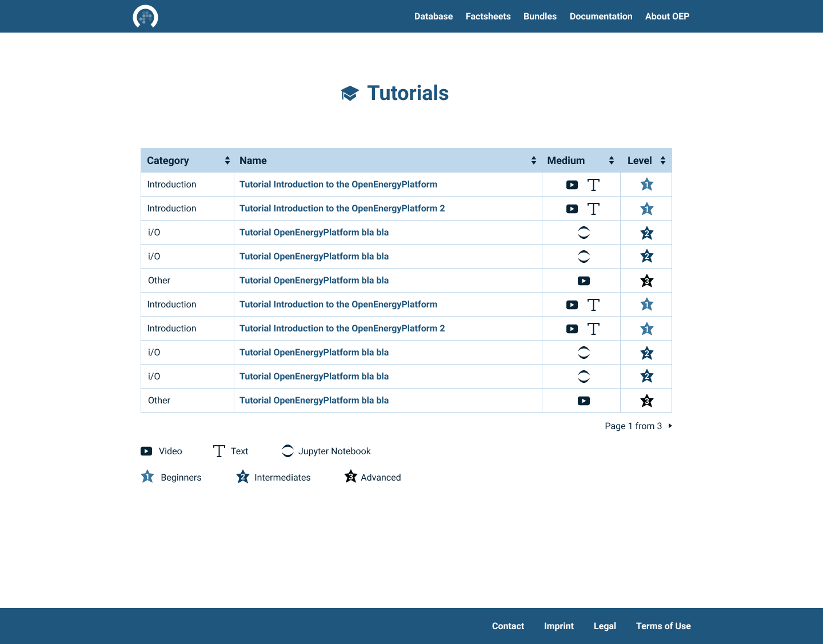This screenshot has width=823, height=644.
Task: Click the Video legend icon below table
Action: (146, 451)
